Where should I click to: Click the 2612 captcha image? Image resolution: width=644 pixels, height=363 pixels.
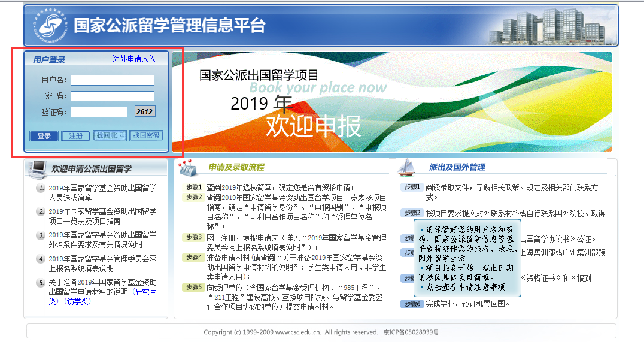[145, 111]
